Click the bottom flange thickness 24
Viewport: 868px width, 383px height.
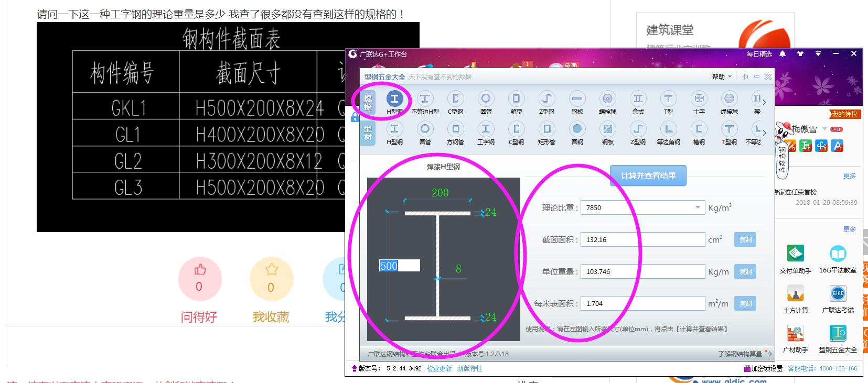click(490, 317)
